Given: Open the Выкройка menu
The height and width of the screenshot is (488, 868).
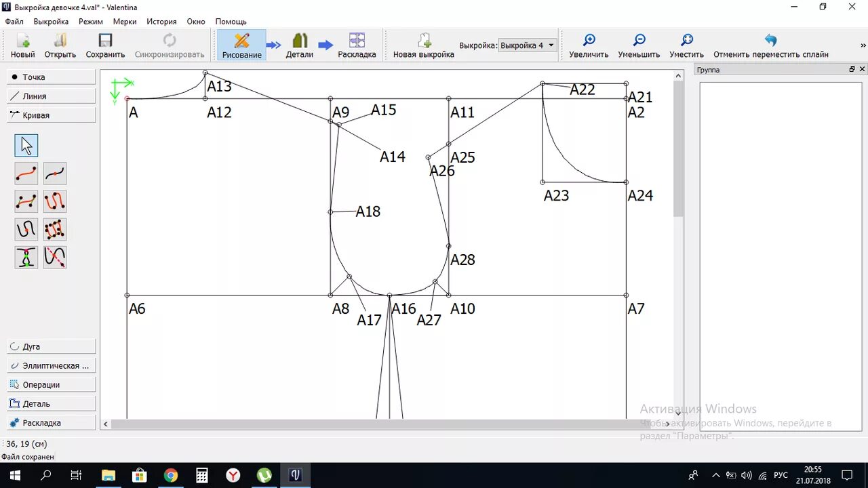Looking at the screenshot, I should [x=51, y=22].
